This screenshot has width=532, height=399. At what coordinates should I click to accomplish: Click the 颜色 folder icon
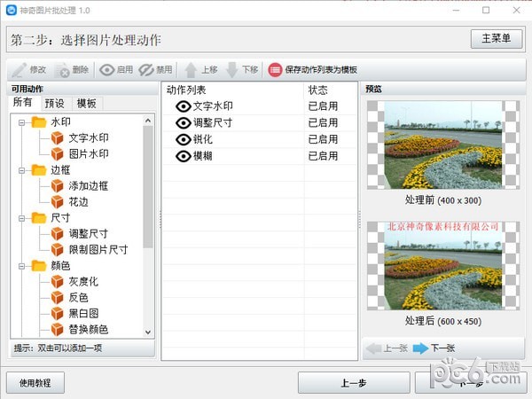(x=39, y=265)
